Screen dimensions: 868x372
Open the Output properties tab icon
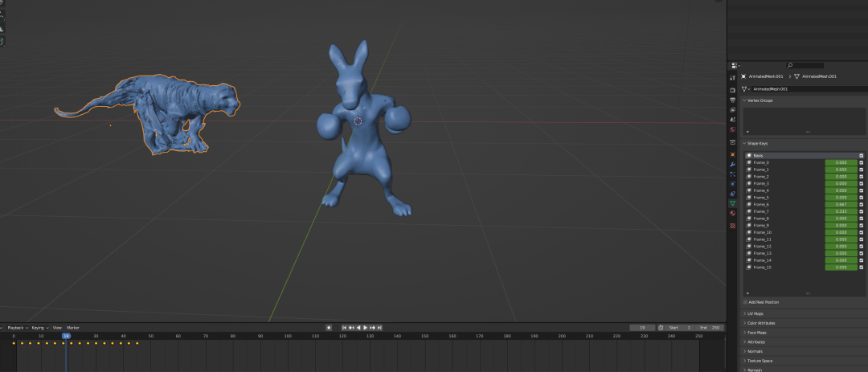[x=733, y=100]
